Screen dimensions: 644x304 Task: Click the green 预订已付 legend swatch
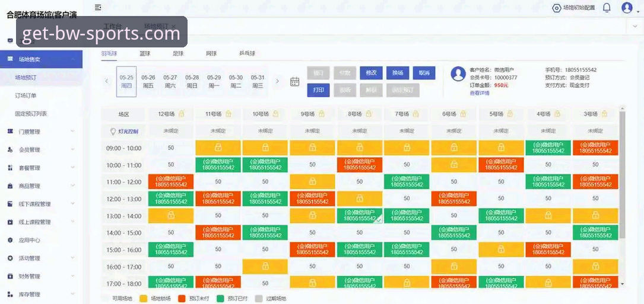pyautogui.click(x=221, y=299)
